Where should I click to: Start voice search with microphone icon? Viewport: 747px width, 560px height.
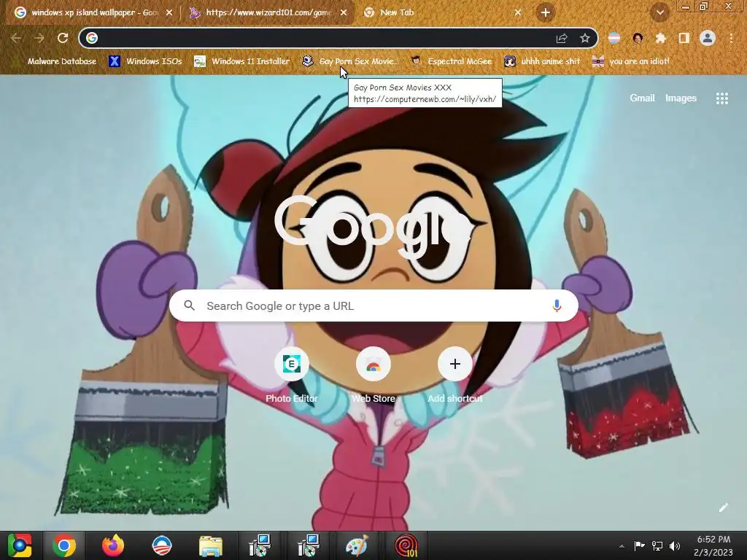(557, 306)
